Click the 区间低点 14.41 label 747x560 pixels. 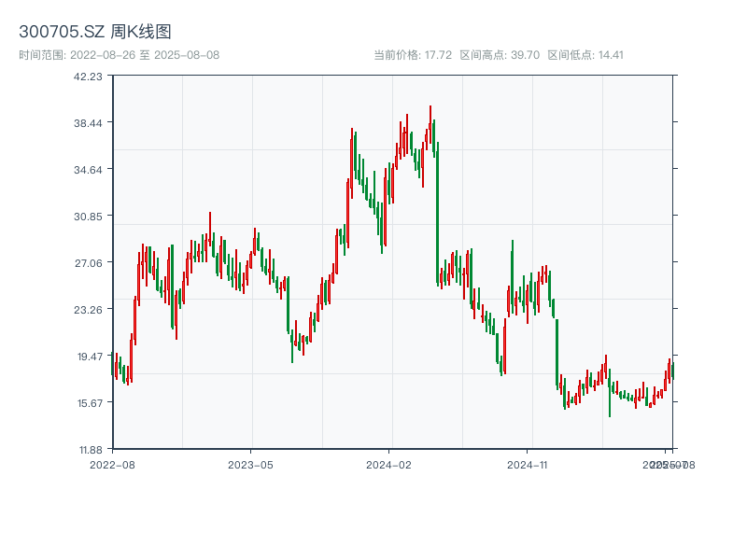pos(585,55)
